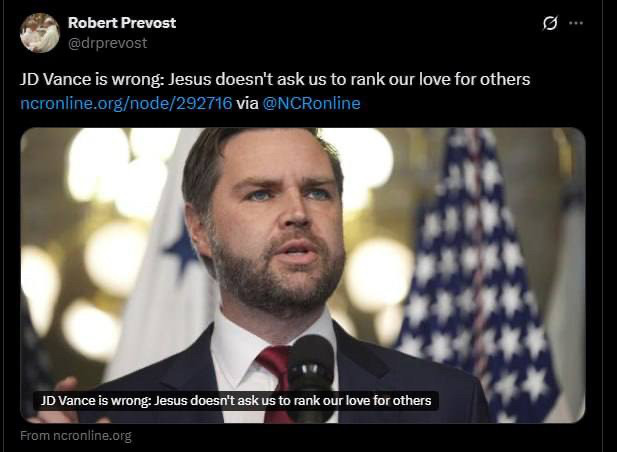Open the article preview card image

click(303, 275)
